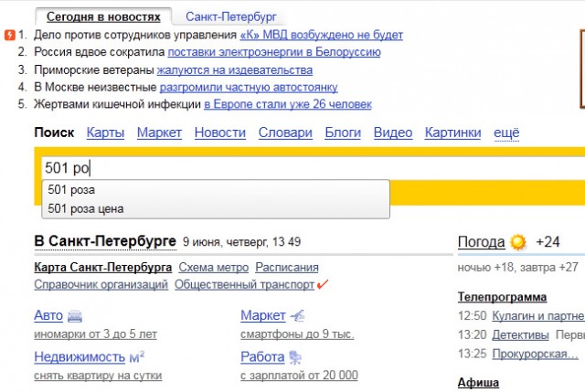This screenshot has height=392, width=585.
Task: Open the Словари search tab
Action: tap(285, 132)
